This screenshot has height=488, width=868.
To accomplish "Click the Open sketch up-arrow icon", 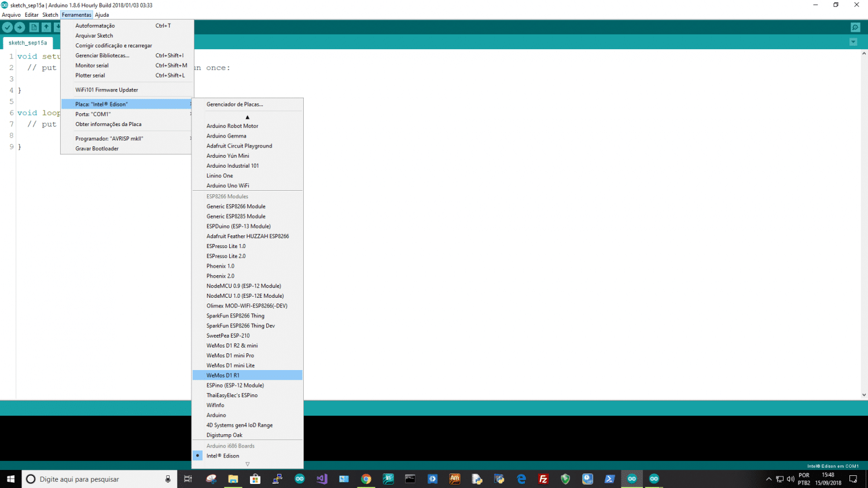I will (46, 27).
